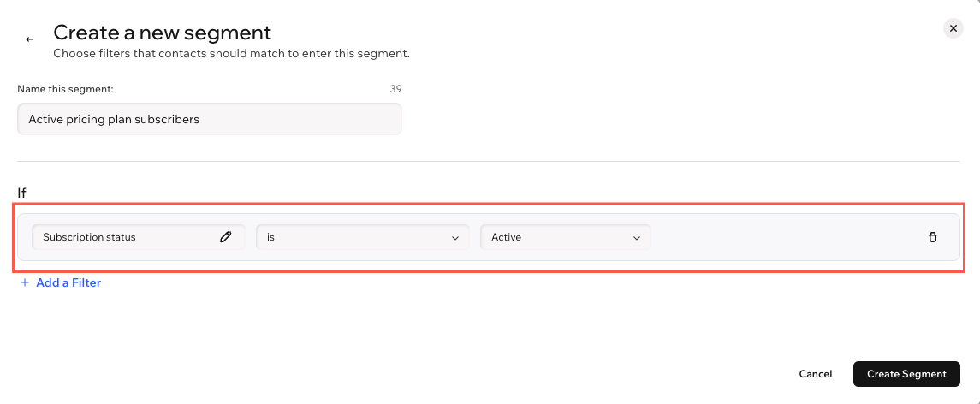Viewport: 980px width, 404px height.
Task: Delete the filter with the trash icon
Action: click(x=933, y=237)
